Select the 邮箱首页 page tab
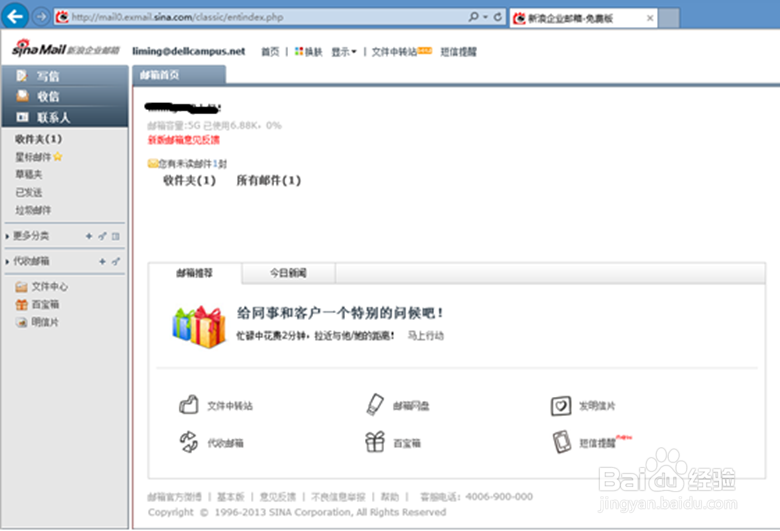780x531 pixels. coord(179,75)
